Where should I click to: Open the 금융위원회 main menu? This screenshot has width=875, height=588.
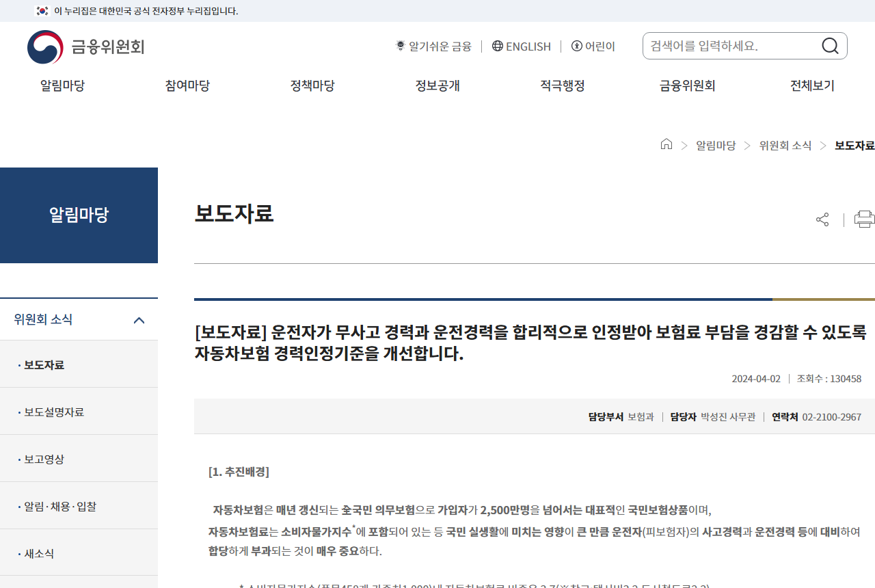688,85
